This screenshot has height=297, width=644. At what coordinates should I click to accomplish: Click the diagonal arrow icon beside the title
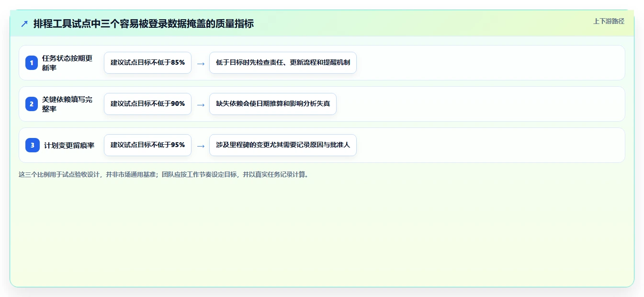pyautogui.click(x=24, y=23)
